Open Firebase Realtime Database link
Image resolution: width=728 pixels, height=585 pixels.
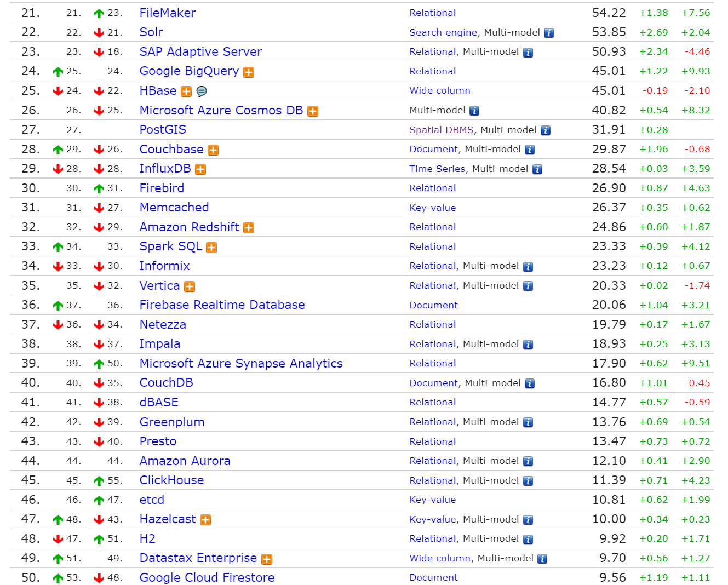(222, 305)
